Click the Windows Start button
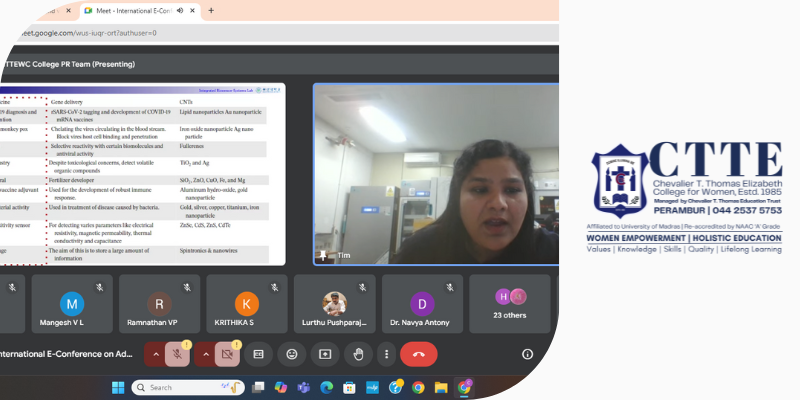This screenshot has height=400, width=800. [118, 388]
